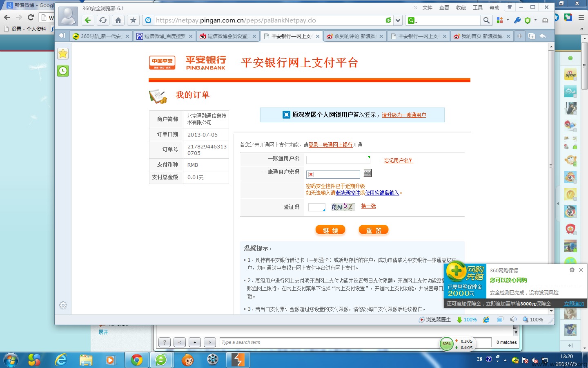Click the orange 重置 button

[374, 230]
